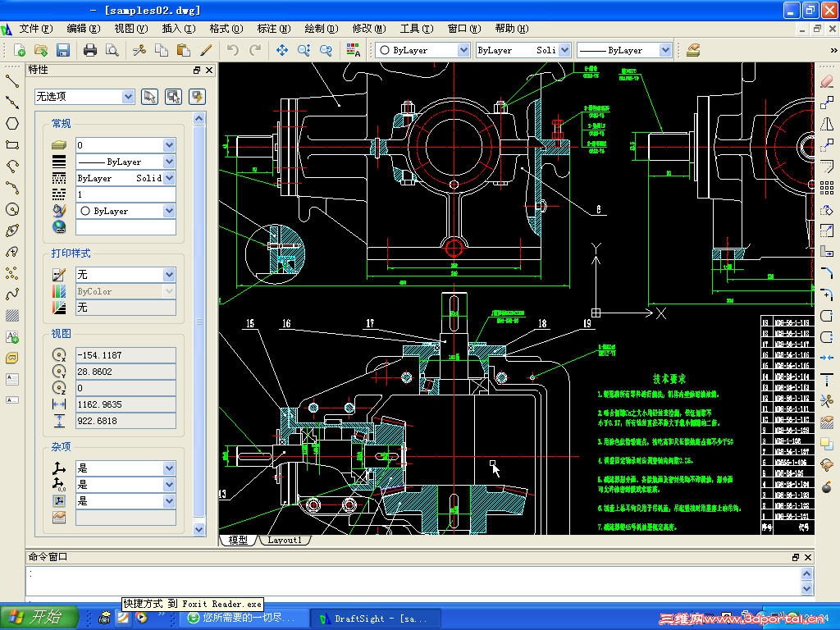The image size is (840, 630).
Task: Close the 命令窗口 command window panel
Action: pyautogui.click(x=808, y=557)
